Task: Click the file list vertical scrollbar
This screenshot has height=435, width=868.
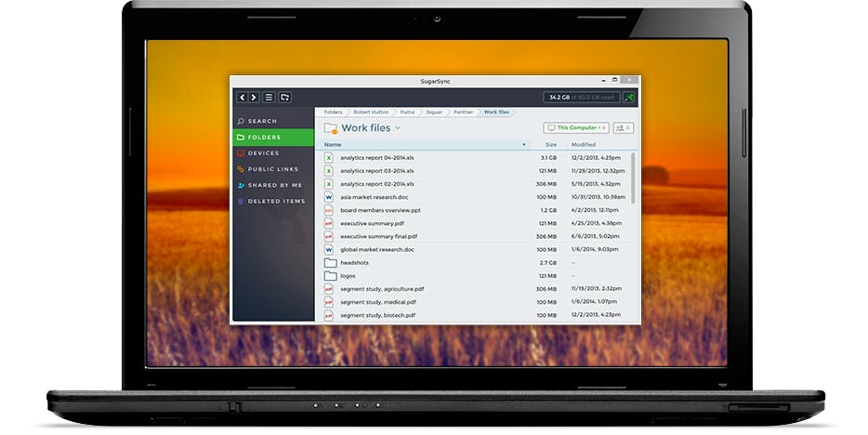Action: (x=633, y=178)
